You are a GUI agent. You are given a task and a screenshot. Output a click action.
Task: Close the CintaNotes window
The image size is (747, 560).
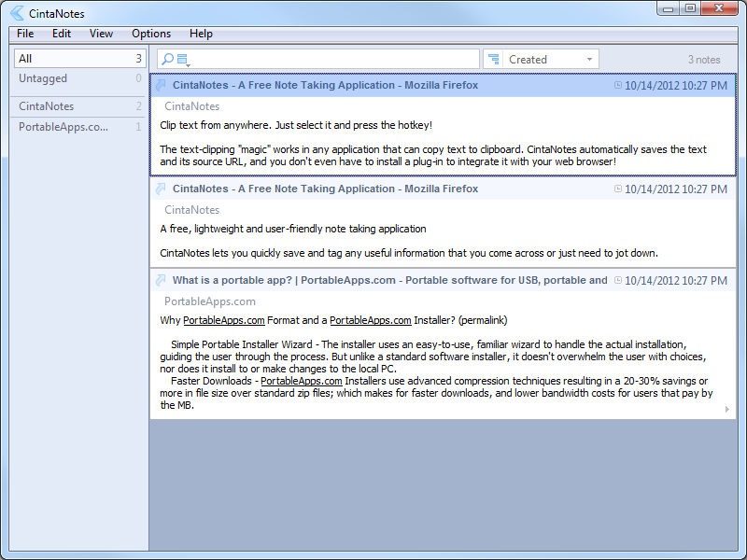click(719, 8)
